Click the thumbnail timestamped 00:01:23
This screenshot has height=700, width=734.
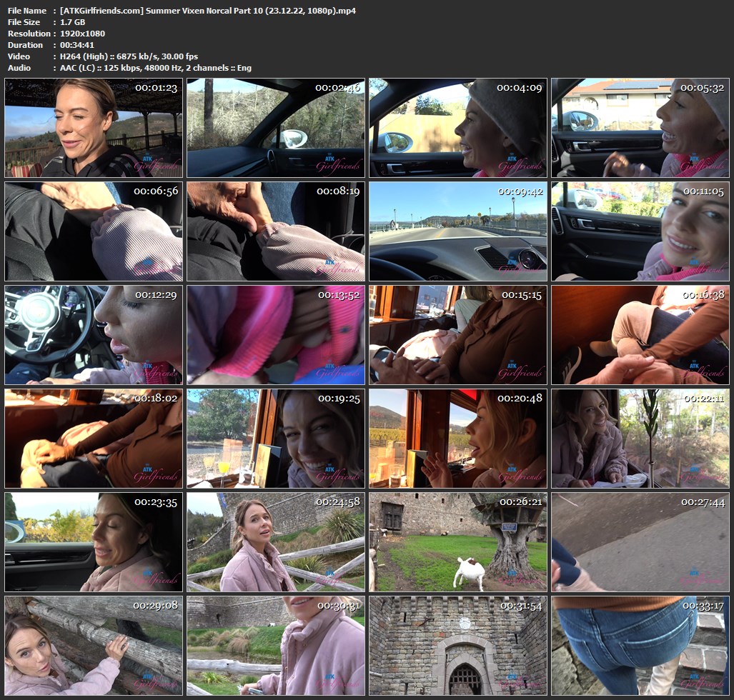pyautogui.click(x=94, y=128)
